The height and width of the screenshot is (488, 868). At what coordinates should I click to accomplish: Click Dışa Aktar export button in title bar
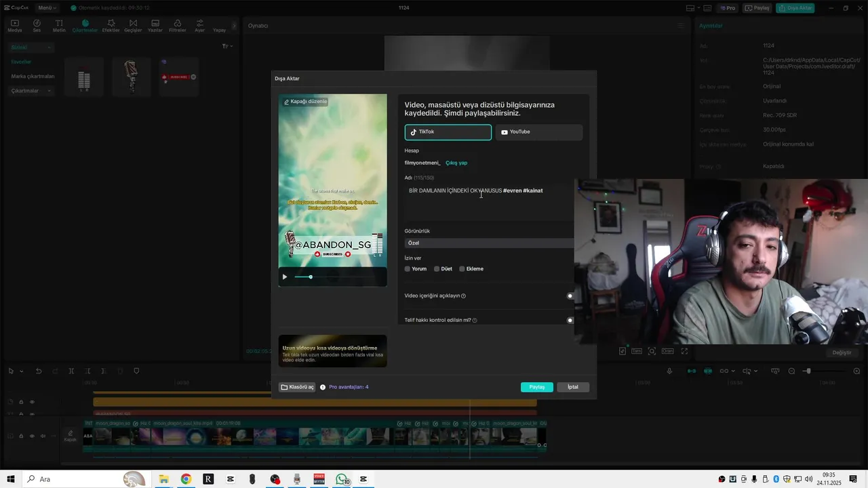[x=795, y=8]
